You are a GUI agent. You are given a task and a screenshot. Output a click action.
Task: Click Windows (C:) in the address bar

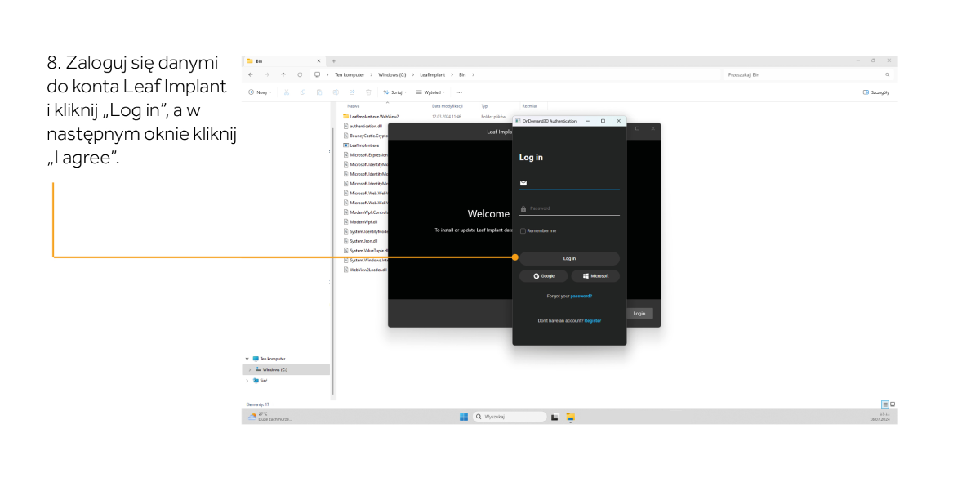point(392,74)
